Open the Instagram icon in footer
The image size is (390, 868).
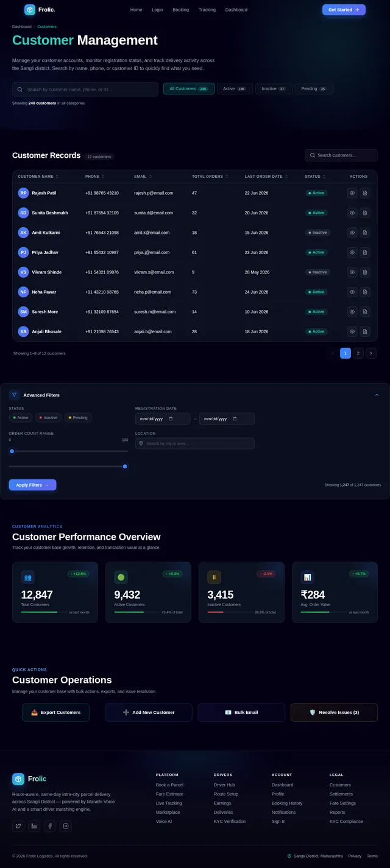point(66,826)
